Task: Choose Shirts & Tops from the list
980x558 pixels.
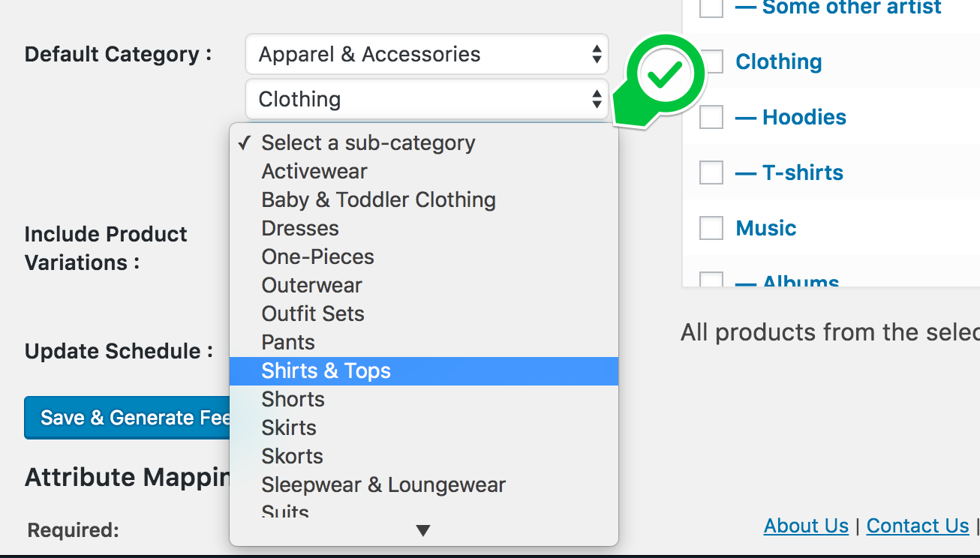Action: point(326,370)
